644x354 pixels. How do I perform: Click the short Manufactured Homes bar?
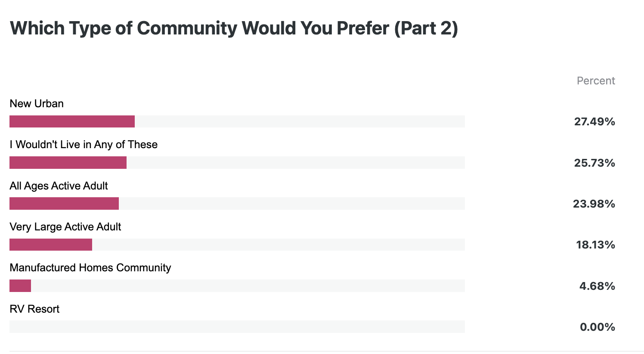(x=20, y=286)
